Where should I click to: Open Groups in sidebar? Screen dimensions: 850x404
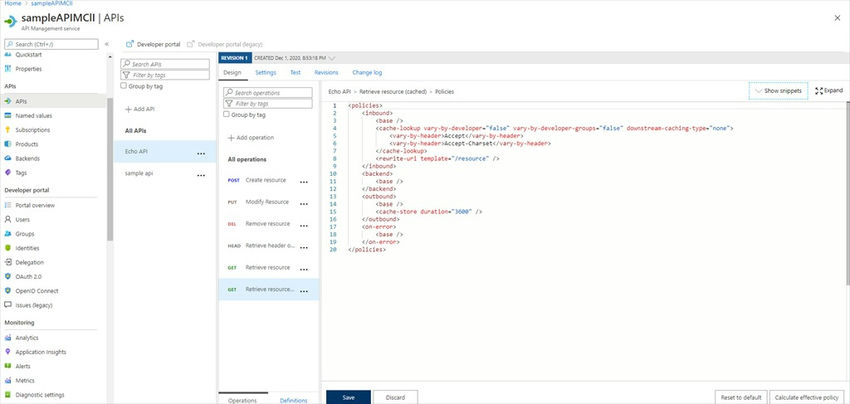25,234
